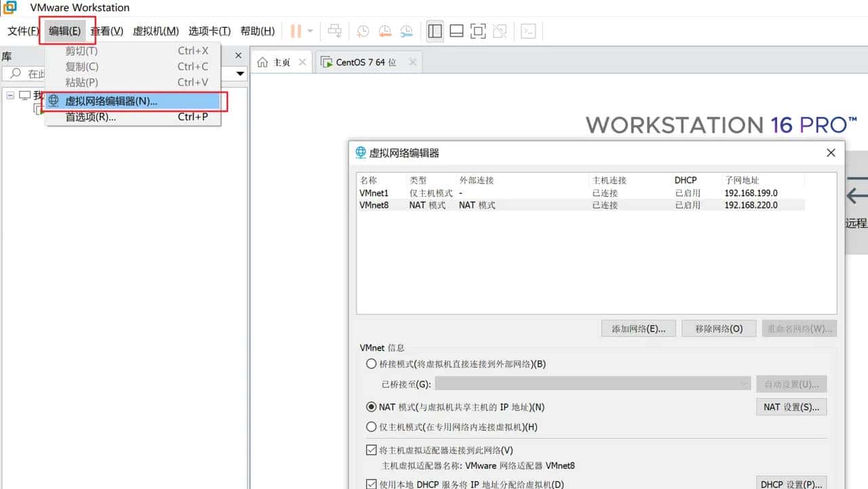Select the 仅主机模式 radio button
Image resolution: width=868 pixels, height=489 pixels.
pos(371,427)
